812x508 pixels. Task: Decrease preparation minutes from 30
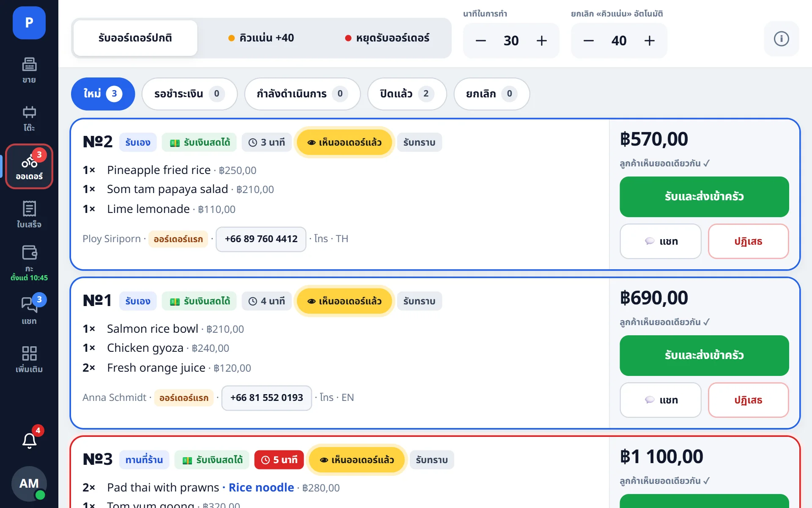481,41
